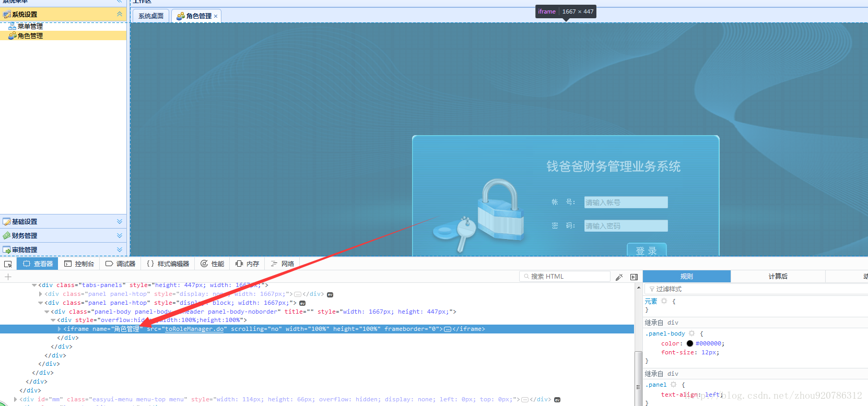Click the ev badge on display:none panel-htop row
This screenshot has width=868, height=406.
pyautogui.click(x=330, y=294)
